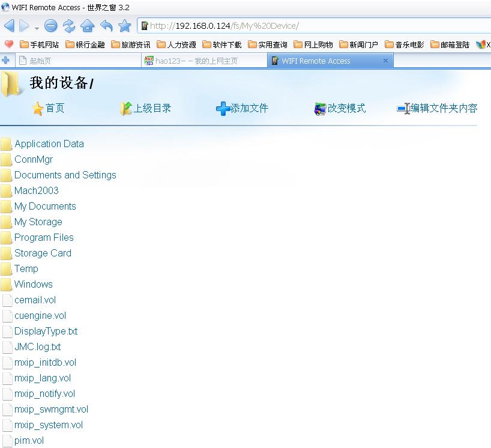The height and width of the screenshot is (448, 491).
Task: Go to browser home page icon
Action: 88,26
